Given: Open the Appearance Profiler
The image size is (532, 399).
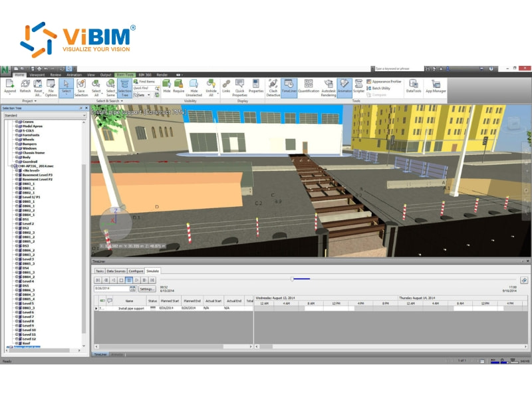Looking at the screenshot, I should point(386,82).
